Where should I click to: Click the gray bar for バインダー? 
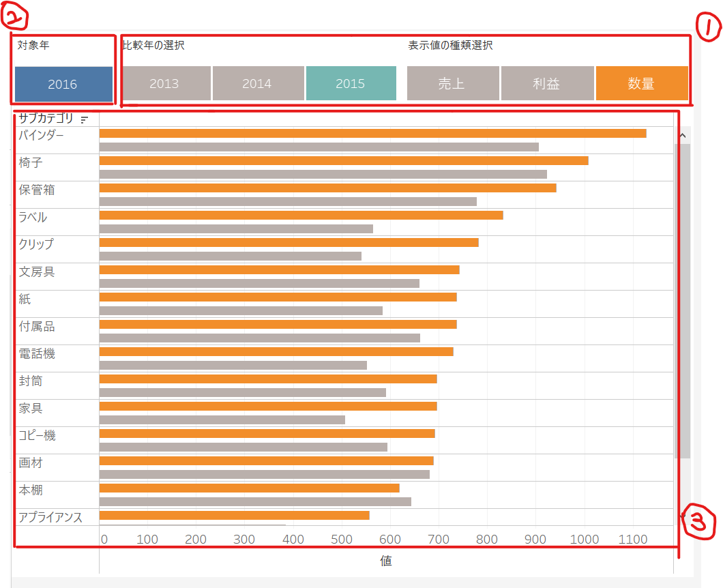[319, 147]
